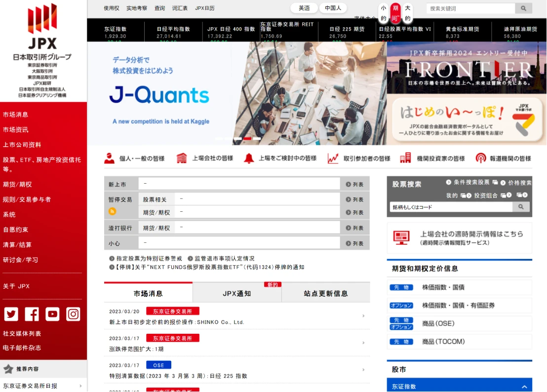Click the chart icon for 取引参加者の皆様
This screenshot has height=392, width=547.
click(x=333, y=158)
